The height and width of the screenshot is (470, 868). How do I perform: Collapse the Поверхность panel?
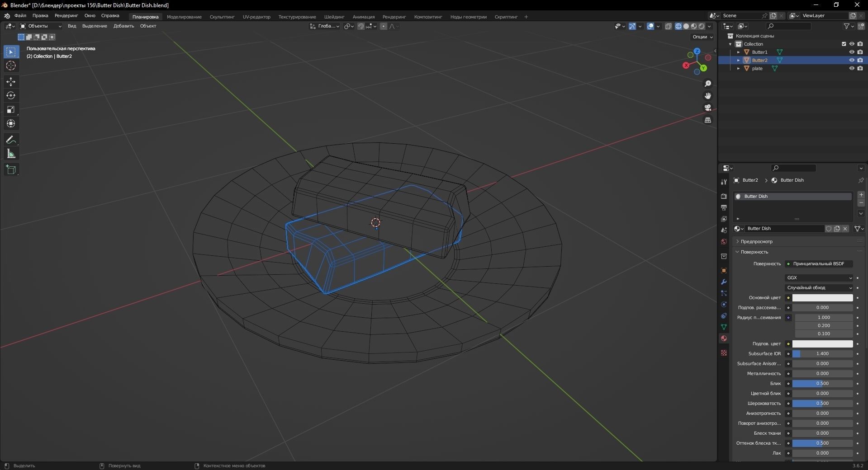click(754, 252)
